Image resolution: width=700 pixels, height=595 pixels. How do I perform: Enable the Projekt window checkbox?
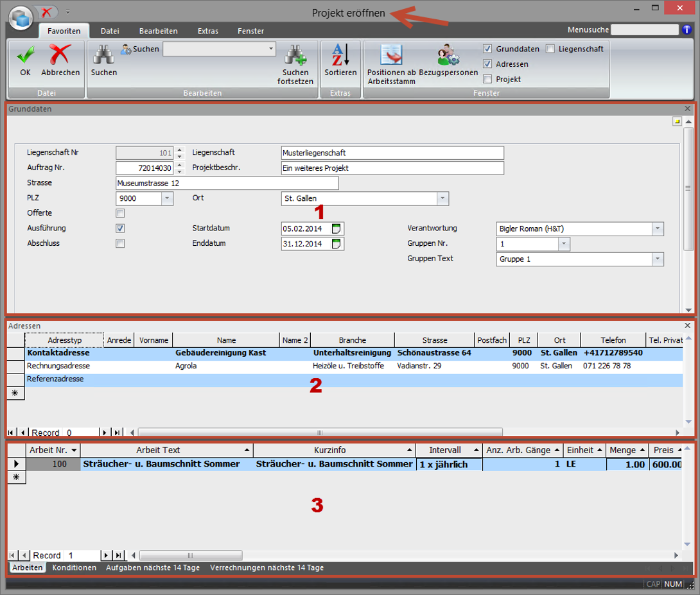(x=487, y=79)
